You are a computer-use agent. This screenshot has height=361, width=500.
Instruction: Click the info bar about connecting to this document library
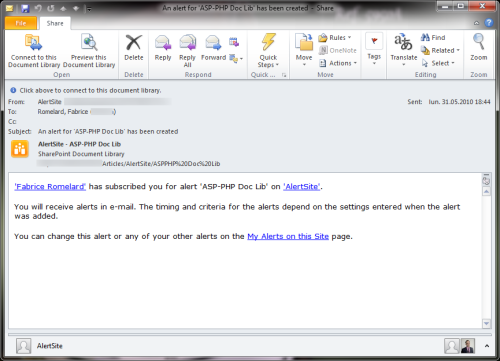click(x=86, y=90)
